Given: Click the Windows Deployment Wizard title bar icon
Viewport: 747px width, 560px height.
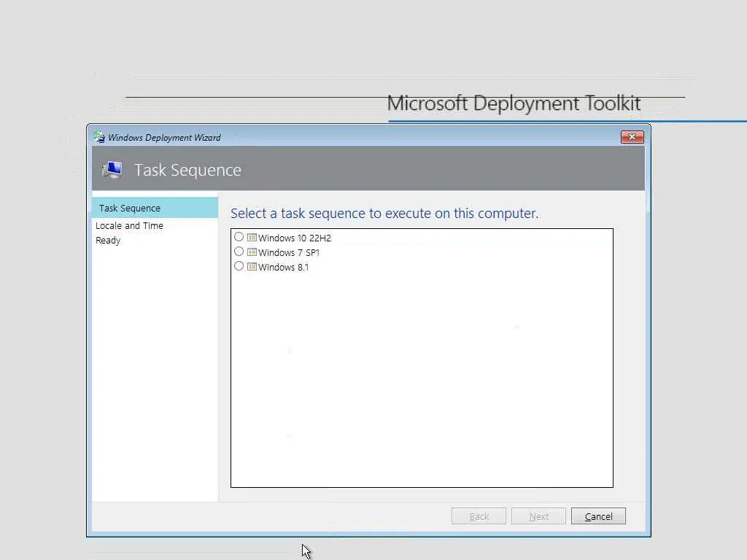Looking at the screenshot, I should point(99,137).
